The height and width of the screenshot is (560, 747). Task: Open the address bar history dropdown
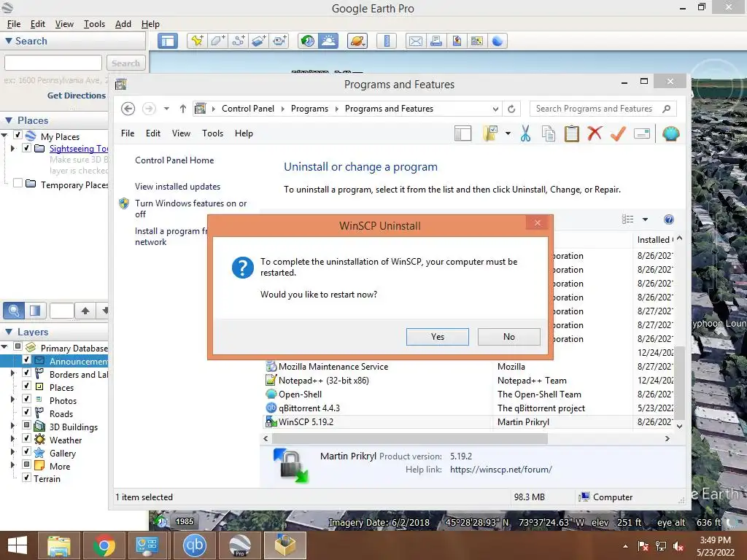(x=495, y=109)
